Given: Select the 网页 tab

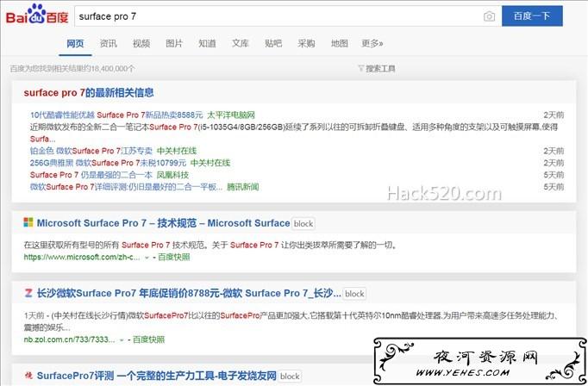Looking at the screenshot, I should [x=75, y=43].
